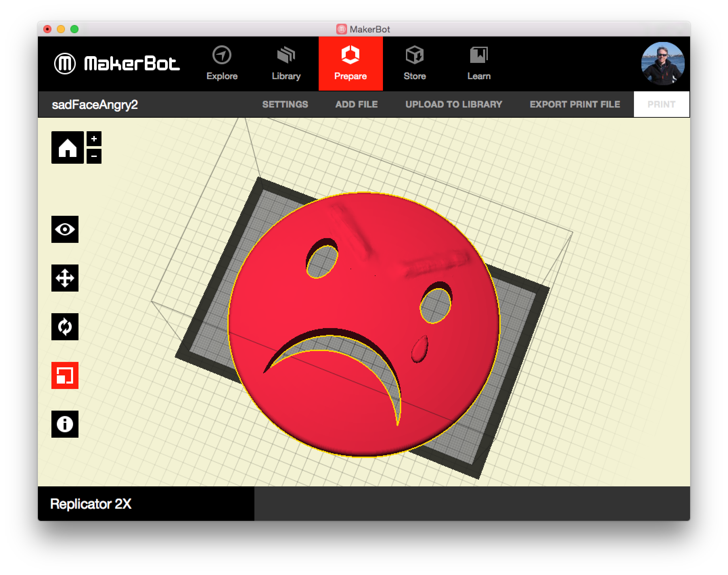The height and width of the screenshot is (575, 728).
Task: Open the Learn tab
Action: coord(479,64)
